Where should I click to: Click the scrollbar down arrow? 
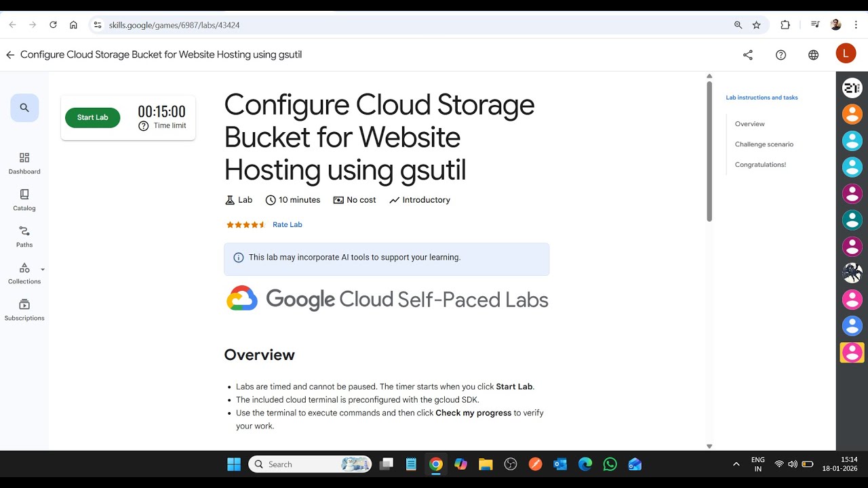pos(709,446)
